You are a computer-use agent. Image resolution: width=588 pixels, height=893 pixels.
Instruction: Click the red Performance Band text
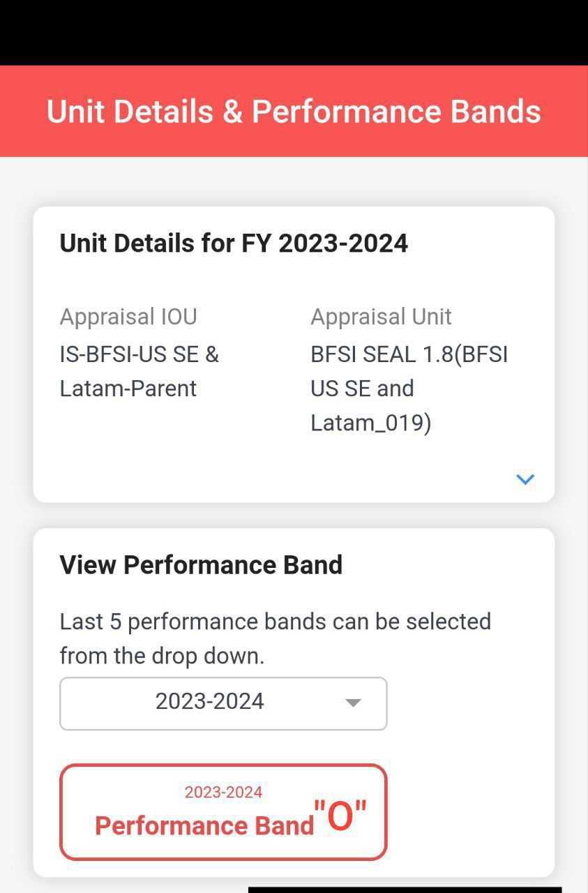click(204, 826)
